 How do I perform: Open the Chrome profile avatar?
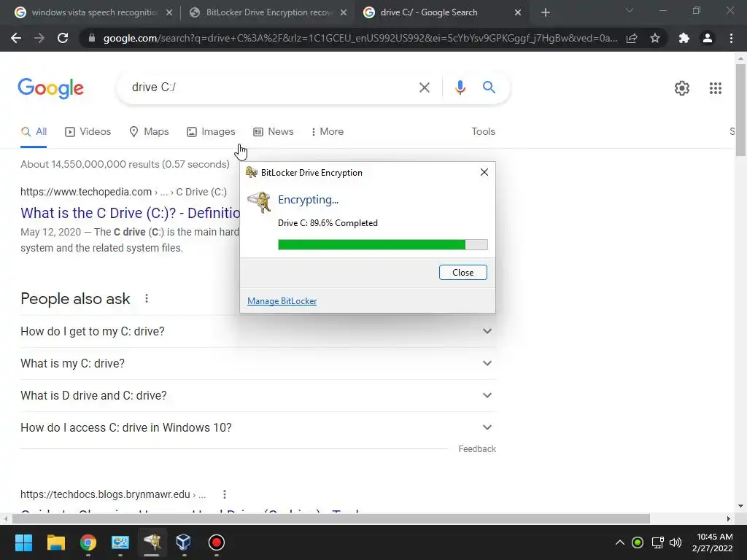point(708,38)
